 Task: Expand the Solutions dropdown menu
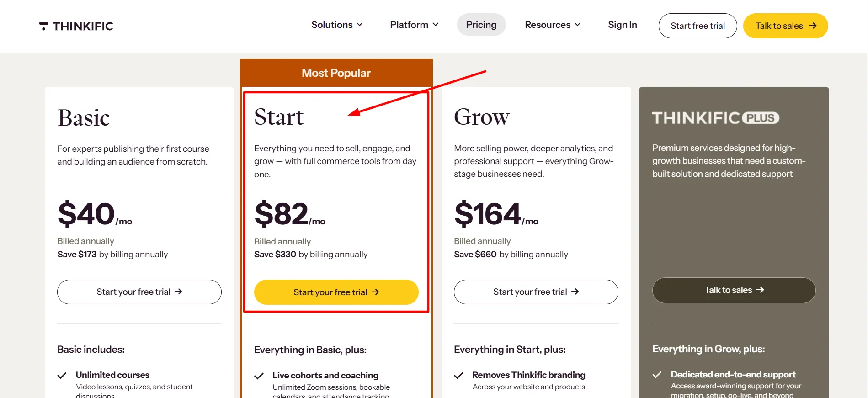click(337, 25)
